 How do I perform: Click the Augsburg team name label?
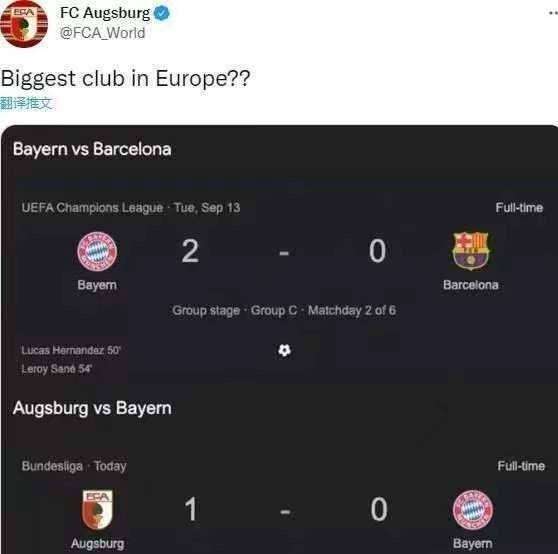point(98,543)
